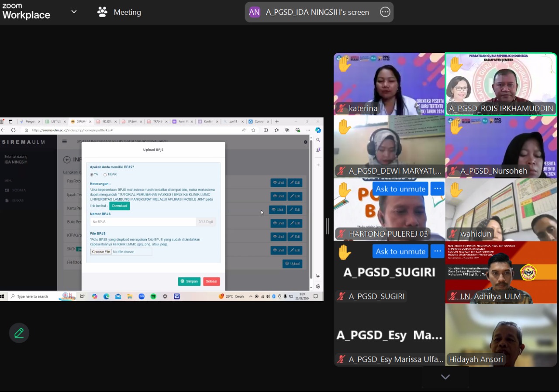The height and width of the screenshot is (392, 559).
Task: Click Lihat on the SKCK row
Action: 278,250
